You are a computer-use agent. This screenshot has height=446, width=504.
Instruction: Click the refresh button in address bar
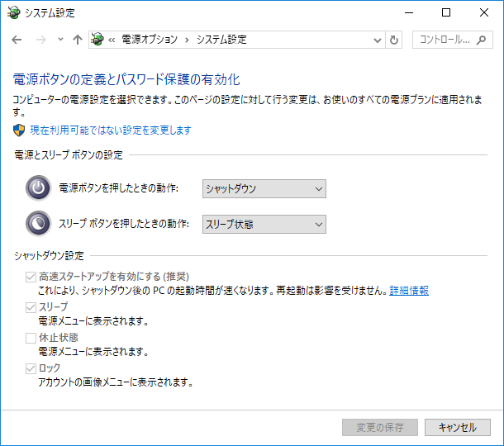[394, 40]
